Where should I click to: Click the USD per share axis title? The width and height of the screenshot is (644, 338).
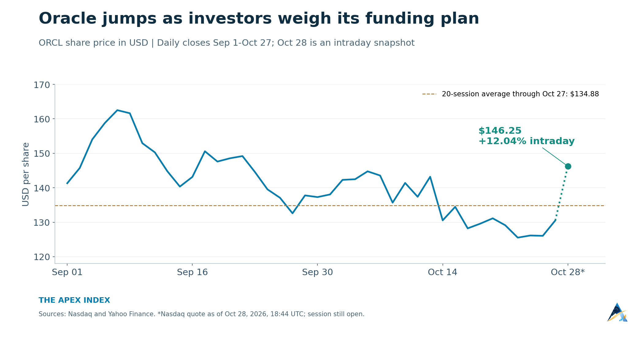(x=26, y=174)
